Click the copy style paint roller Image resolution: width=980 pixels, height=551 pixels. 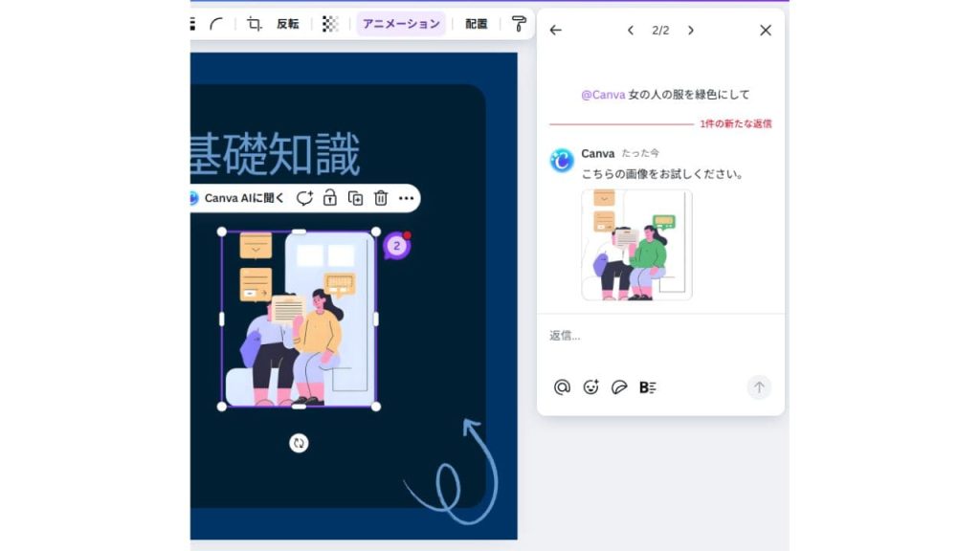point(519,24)
